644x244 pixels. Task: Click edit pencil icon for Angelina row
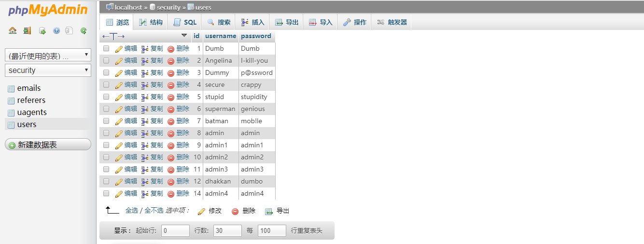(x=119, y=61)
